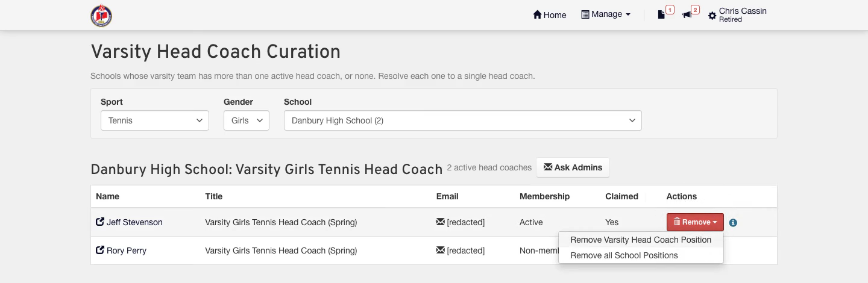The width and height of the screenshot is (868, 283).
Task: Click the Rory Perry name
Action: 127,250
